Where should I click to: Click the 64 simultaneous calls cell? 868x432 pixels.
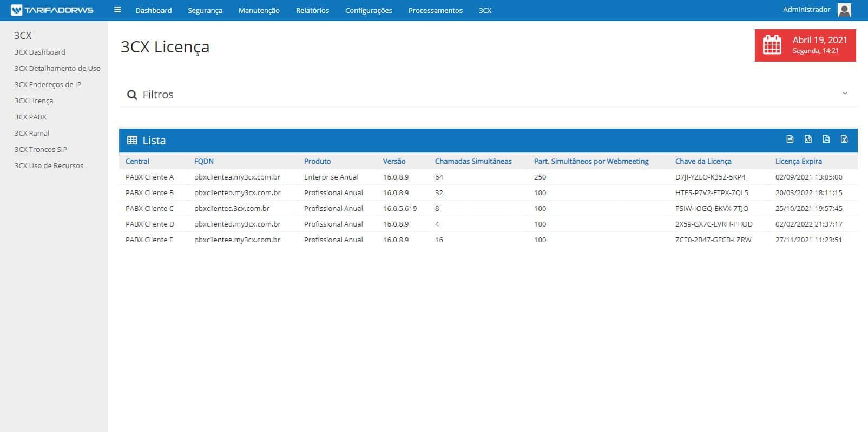439,177
